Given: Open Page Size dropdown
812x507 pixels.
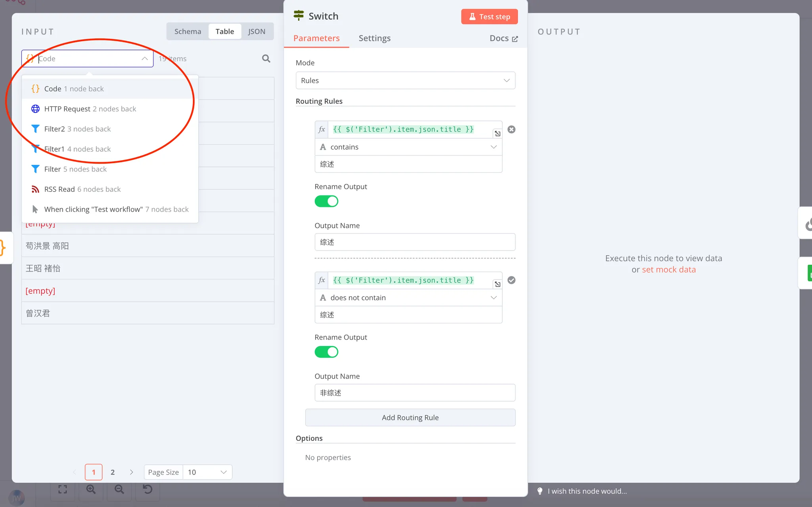Looking at the screenshot, I should click(207, 472).
